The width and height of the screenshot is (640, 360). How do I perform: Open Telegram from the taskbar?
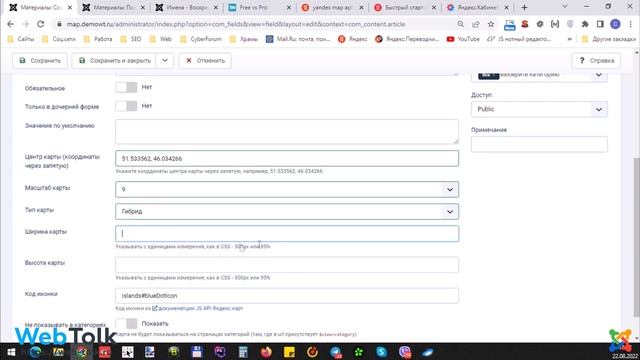click(x=336, y=352)
